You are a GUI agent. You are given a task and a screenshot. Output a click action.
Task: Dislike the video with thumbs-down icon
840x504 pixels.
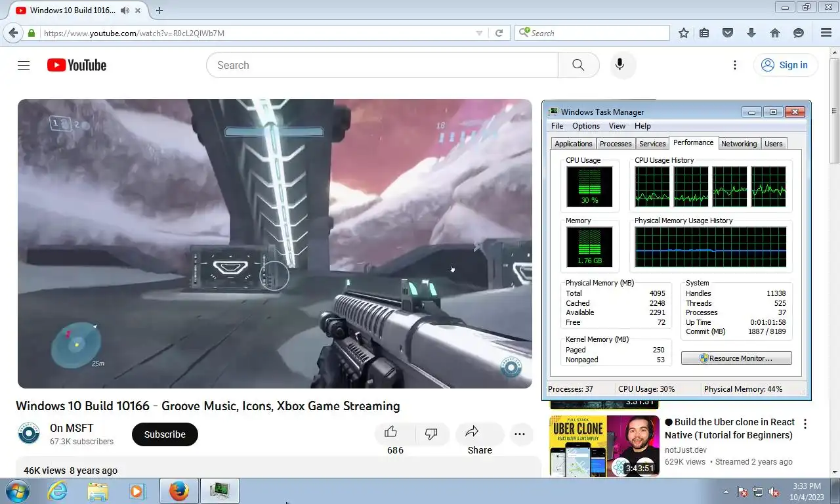tap(431, 433)
